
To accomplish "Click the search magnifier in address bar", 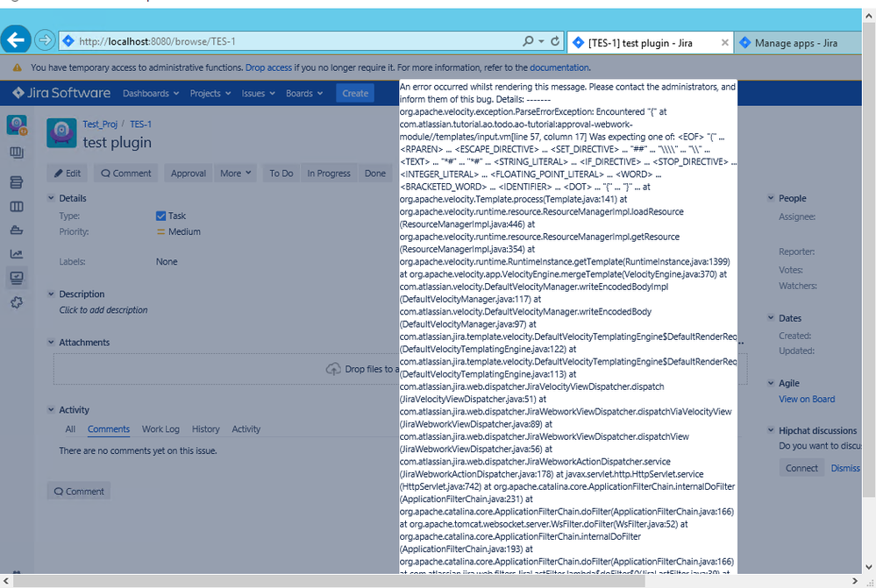I will 527,41.
